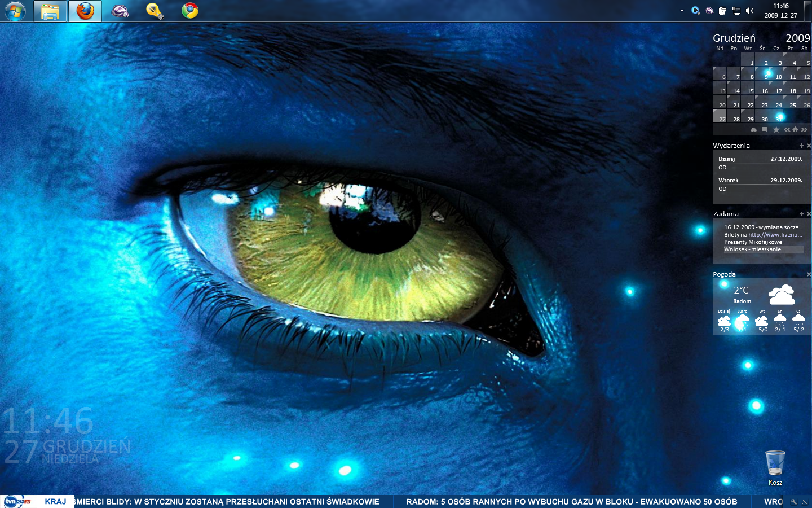Click the TVN24 logo in the ticker
Image resolution: width=812 pixels, height=508 pixels.
[17, 501]
